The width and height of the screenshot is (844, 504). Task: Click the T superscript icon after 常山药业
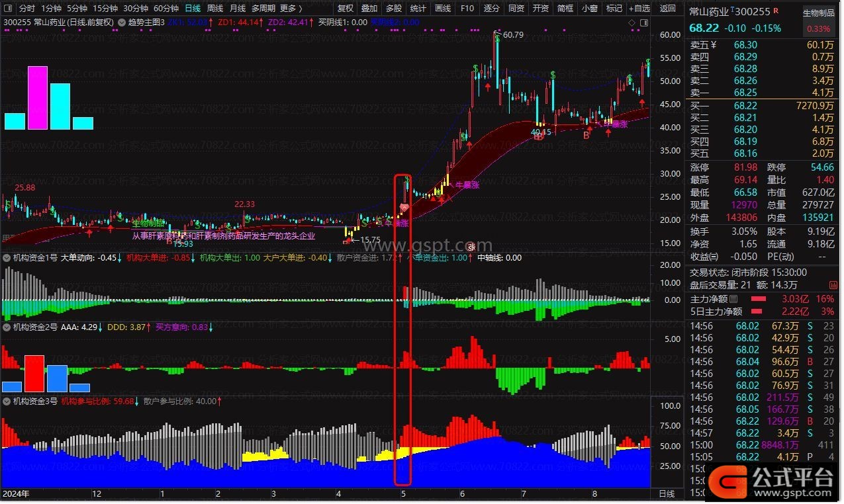[x=733, y=10]
